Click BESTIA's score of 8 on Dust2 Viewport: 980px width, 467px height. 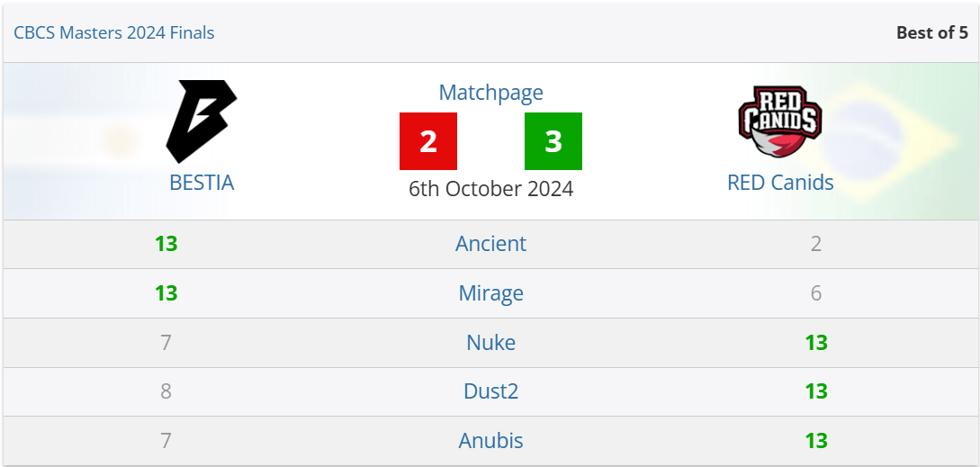[166, 391]
